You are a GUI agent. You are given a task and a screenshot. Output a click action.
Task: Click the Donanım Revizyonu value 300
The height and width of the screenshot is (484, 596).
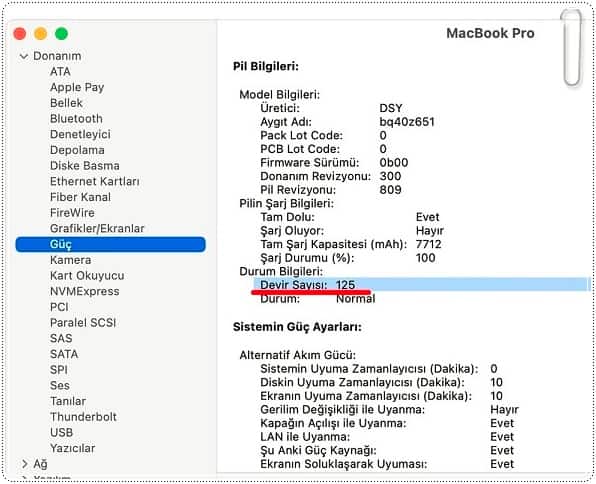pyautogui.click(x=390, y=176)
